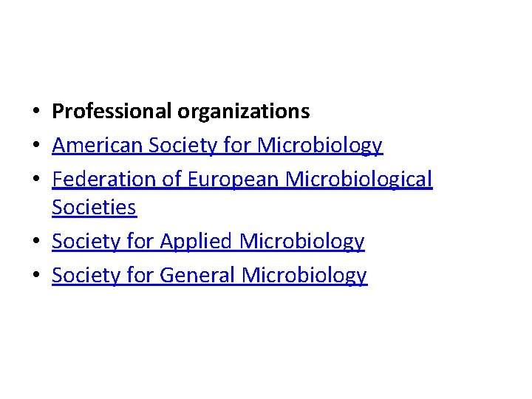Image resolution: width=532 pixels, height=399 pixels.
Task: Open the American Society for Microbiology link
Action: click(x=217, y=146)
